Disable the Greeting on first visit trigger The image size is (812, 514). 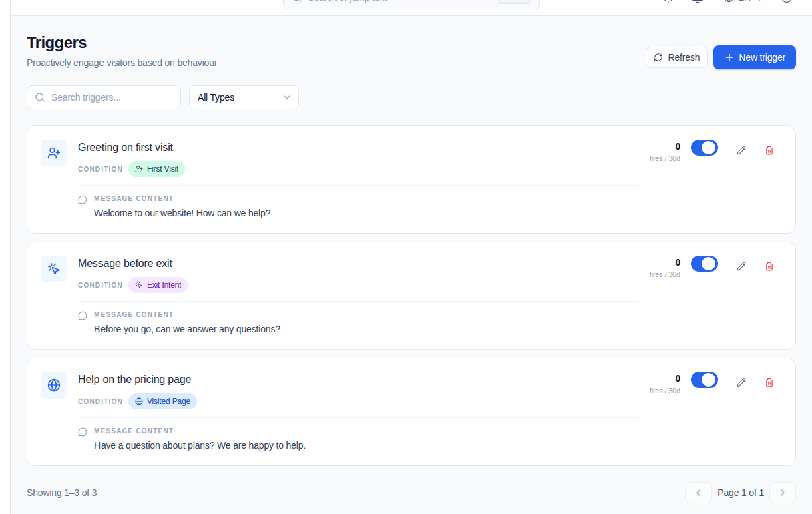704,148
